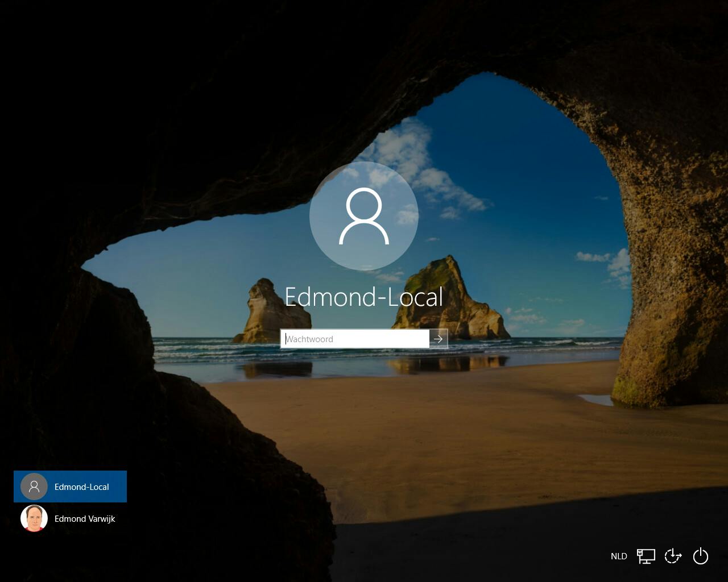This screenshot has width=728, height=582.
Task: Click Edmond Varwijk's profile photo thumbnail
Action: tap(34, 518)
